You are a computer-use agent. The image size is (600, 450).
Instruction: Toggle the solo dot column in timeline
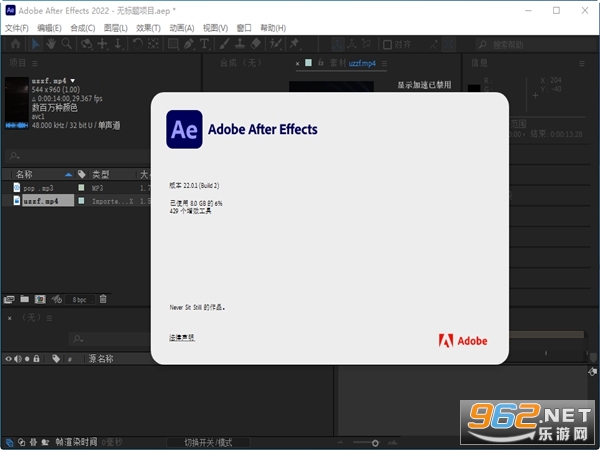pyautogui.click(x=27, y=359)
